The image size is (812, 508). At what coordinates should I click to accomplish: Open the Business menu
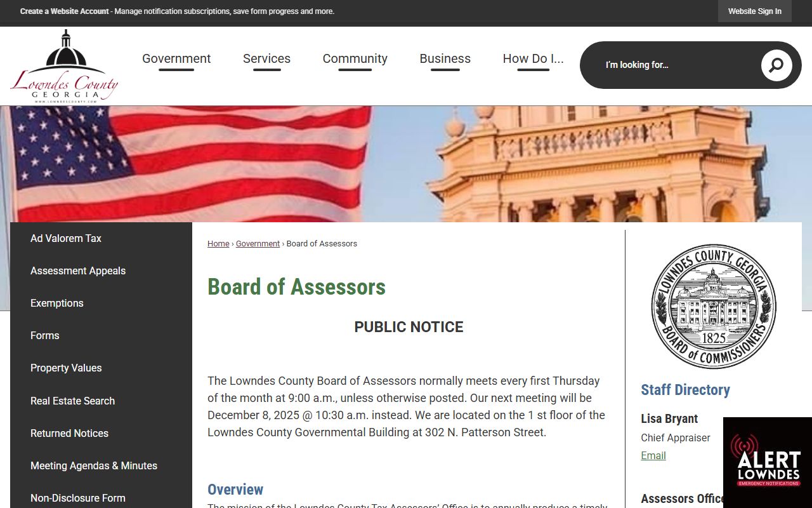point(445,58)
